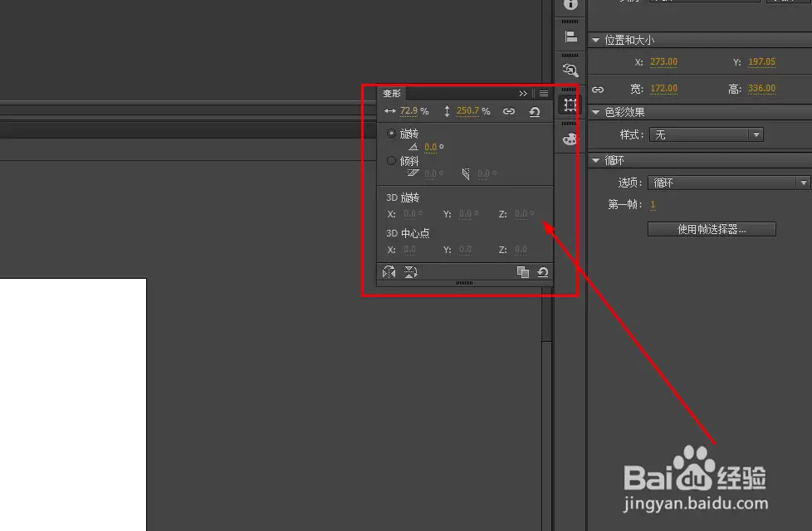Image resolution: width=812 pixels, height=531 pixels.
Task: Remove transform using bottom reset icon
Action: (x=543, y=272)
